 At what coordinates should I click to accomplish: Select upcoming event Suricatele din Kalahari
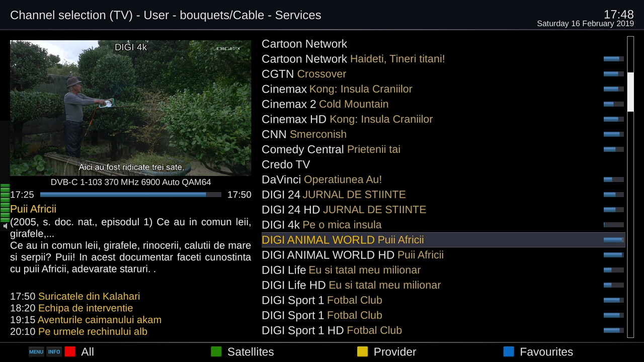click(75, 297)
